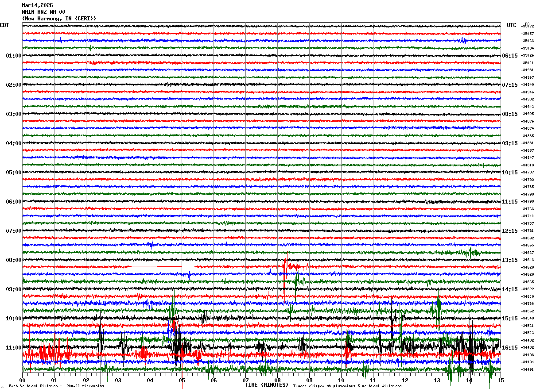The height and width of the screenshot is (392, 536).
Task: Click the DC offset value -34932
Action: (x=528, y=100)
